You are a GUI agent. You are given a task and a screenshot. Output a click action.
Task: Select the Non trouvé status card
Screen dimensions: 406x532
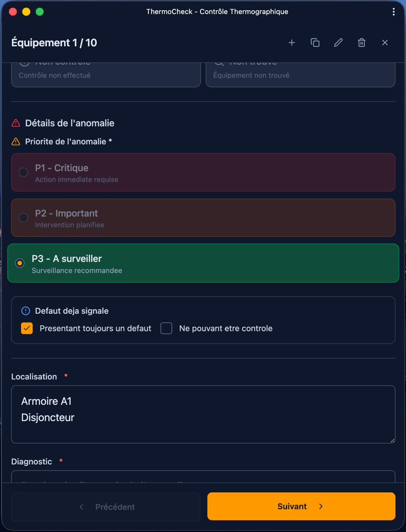click(x=300, y=75)
